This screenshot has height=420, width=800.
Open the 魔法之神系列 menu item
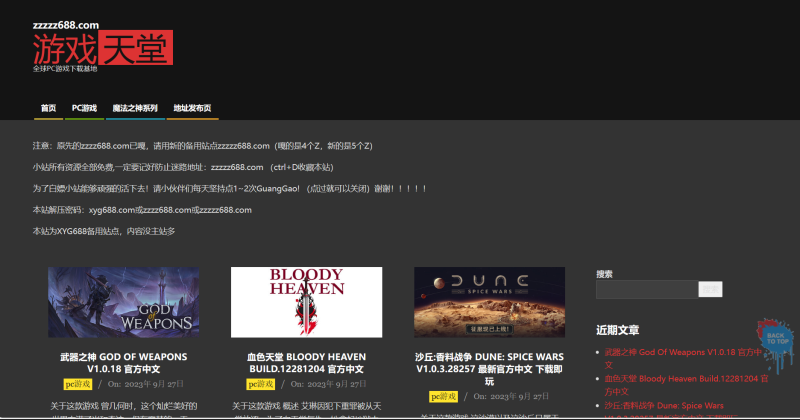[x=135, y=108]
